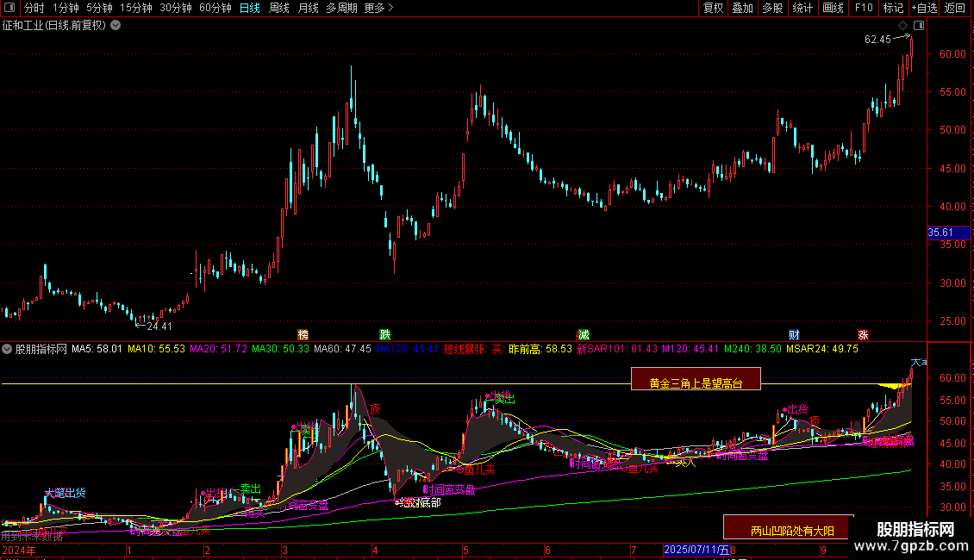Click the green 跌 event marker icon

384,334
